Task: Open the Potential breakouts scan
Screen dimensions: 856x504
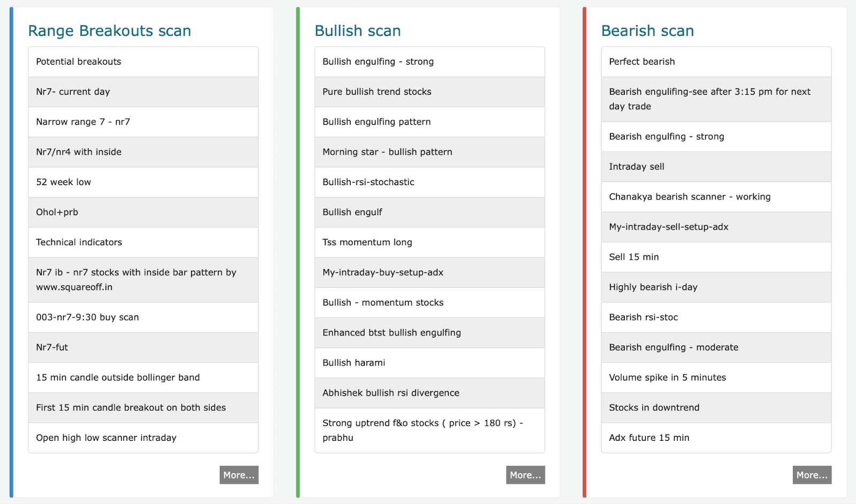Action: 143,62
